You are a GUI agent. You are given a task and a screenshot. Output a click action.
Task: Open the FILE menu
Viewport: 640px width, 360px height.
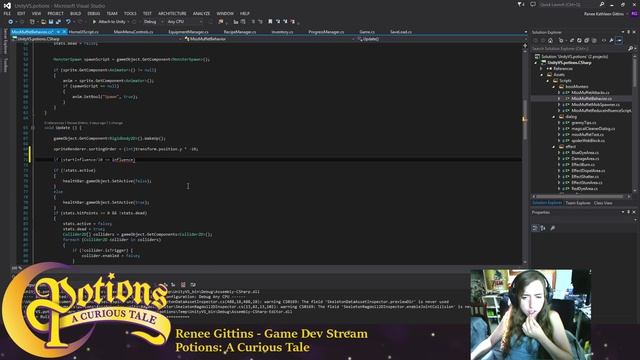7,13
